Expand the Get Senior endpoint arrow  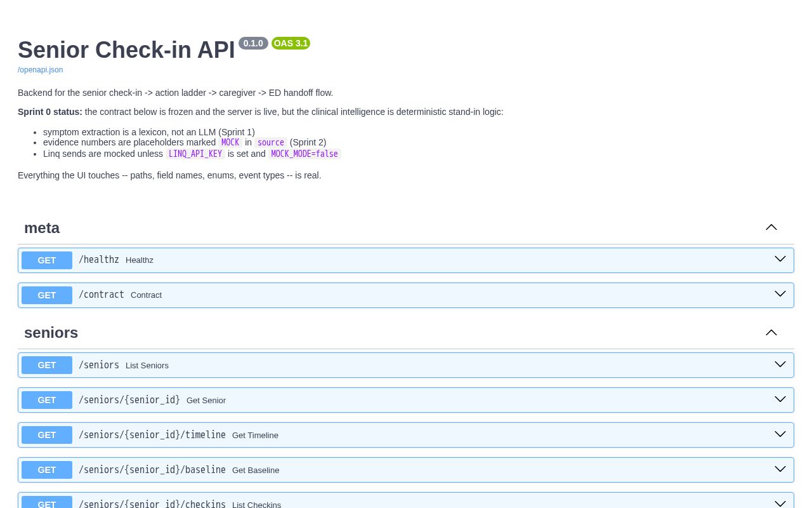(x=780, y=399)
